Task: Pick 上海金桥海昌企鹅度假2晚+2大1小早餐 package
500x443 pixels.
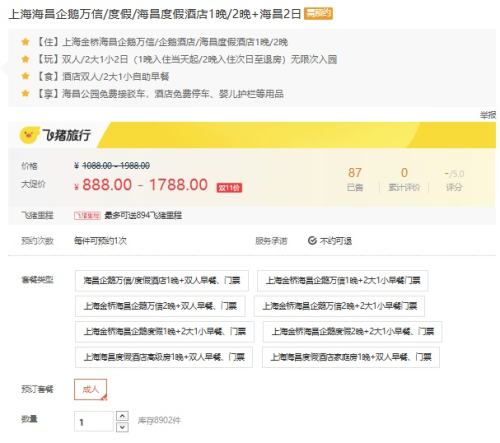Action: pos(353,332)
